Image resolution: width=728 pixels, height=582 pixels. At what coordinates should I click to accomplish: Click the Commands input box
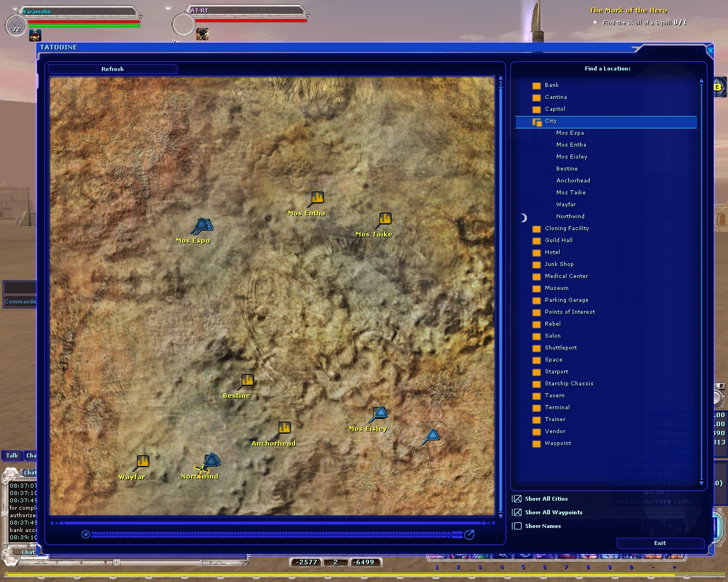point(19,289)
